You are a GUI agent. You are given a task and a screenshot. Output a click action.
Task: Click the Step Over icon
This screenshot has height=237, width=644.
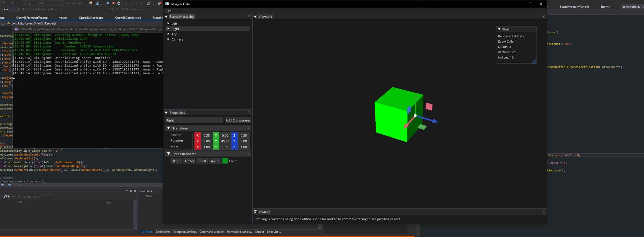pyautogui.click(x=137, y=3)
